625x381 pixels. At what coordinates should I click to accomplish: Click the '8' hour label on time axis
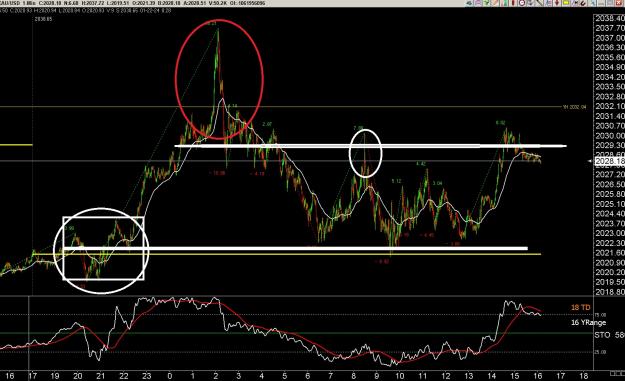(x=354, y=376)
